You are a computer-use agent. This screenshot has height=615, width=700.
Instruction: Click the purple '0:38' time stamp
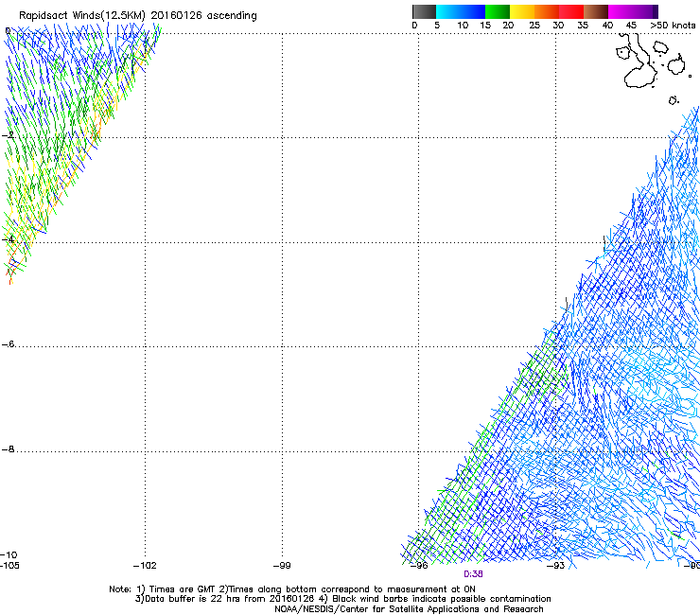473,574
